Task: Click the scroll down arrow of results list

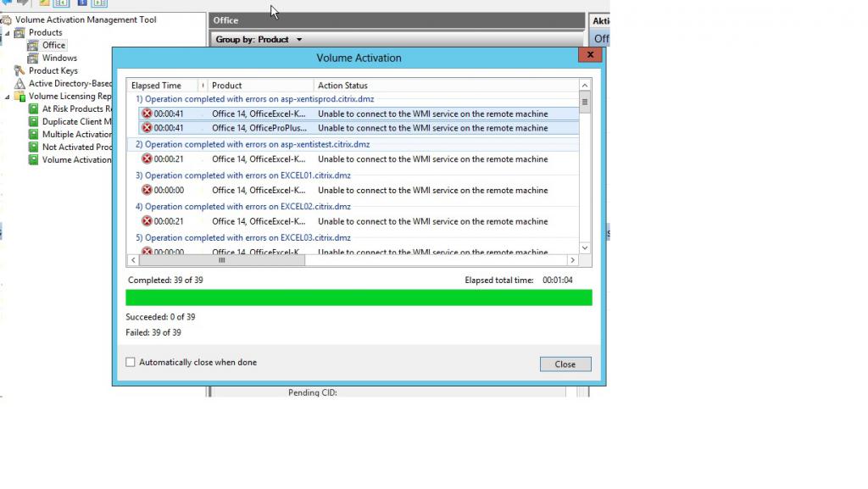Action: [x=585, y=247]
